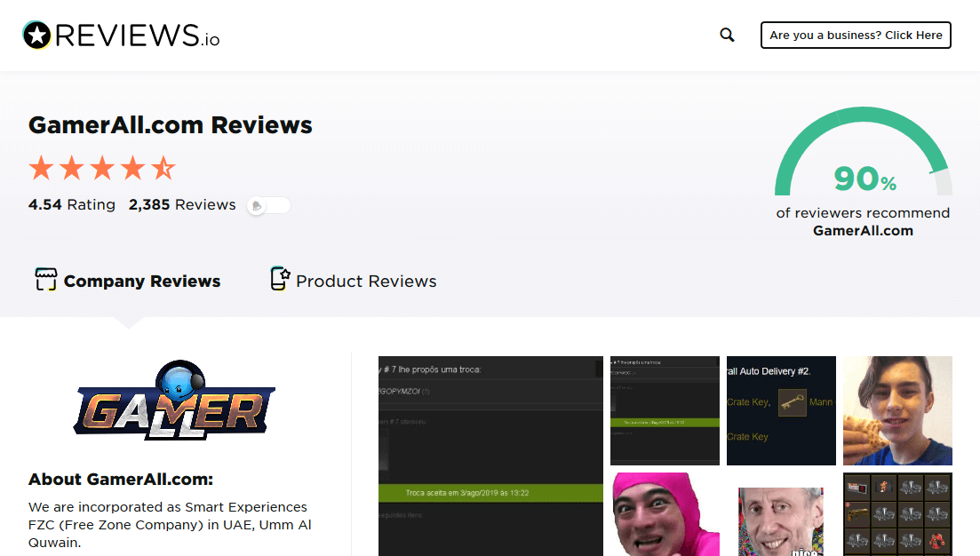Toggle the switch beside 2,385 Reviews
980x556 pixels.
(268, 205)
